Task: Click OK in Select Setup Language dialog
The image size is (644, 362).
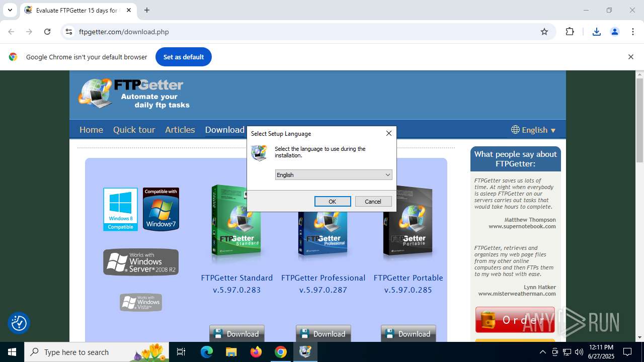Action: tap(333, 201)
